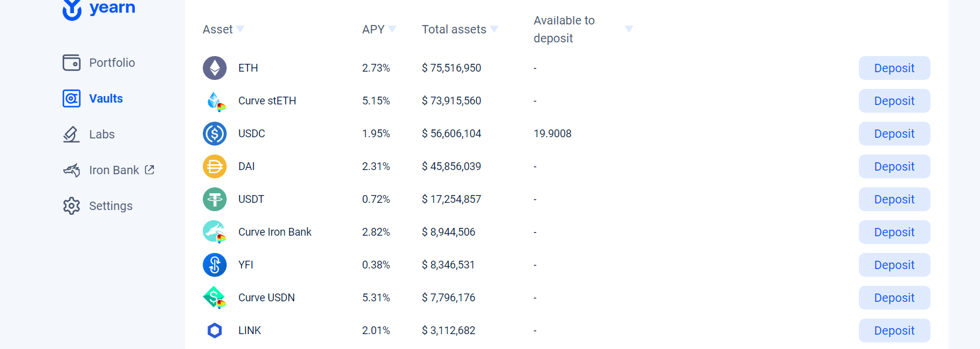Click the 0.72% APY value

[x=376, y=199]
